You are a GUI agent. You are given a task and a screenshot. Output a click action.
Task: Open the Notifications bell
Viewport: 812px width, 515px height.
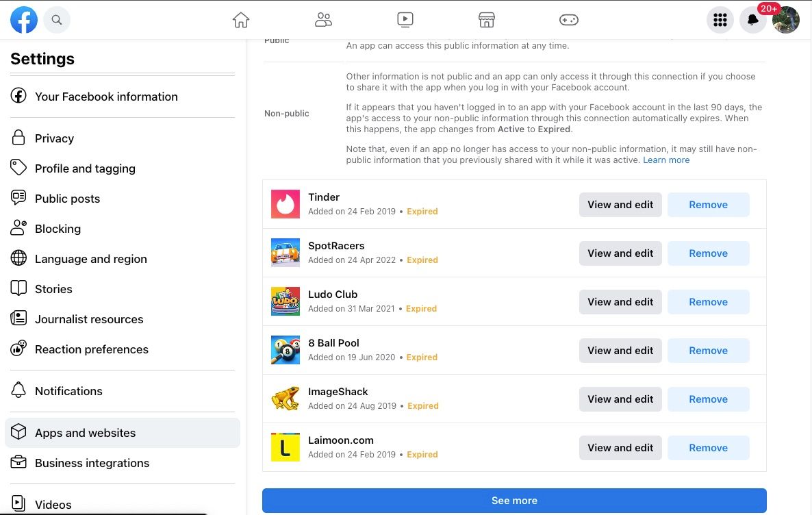pyautogui.click(x=753, y=20)
